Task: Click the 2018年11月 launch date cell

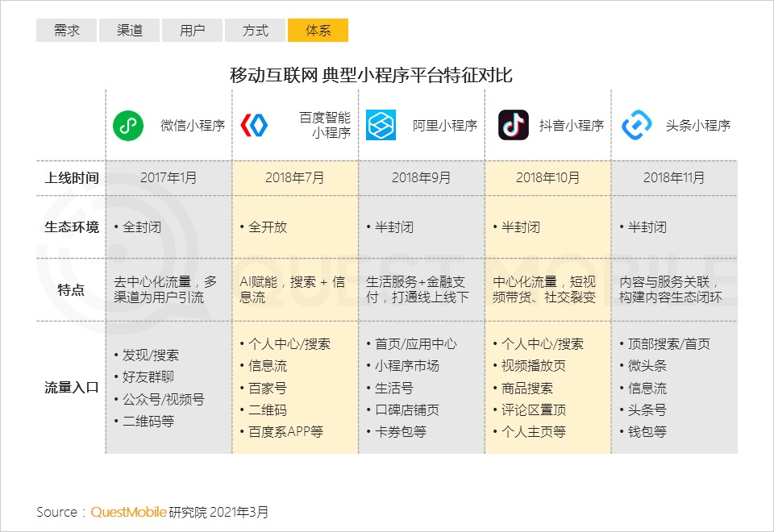Action: point(674,177)
